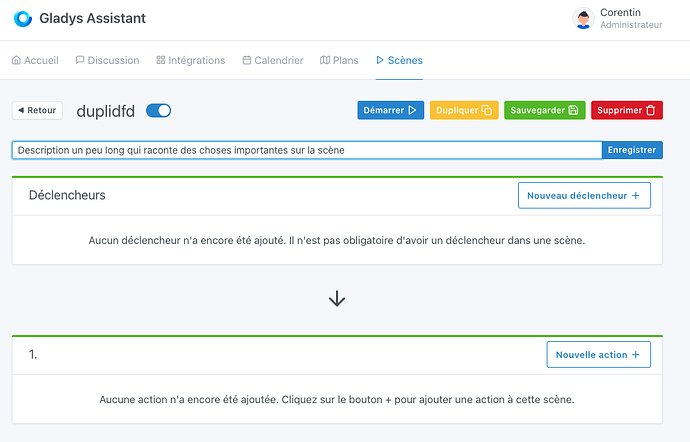Screen dimensions: 690x442
Task: Navigate to the Plans tab
Action: (x=339, y=60)
